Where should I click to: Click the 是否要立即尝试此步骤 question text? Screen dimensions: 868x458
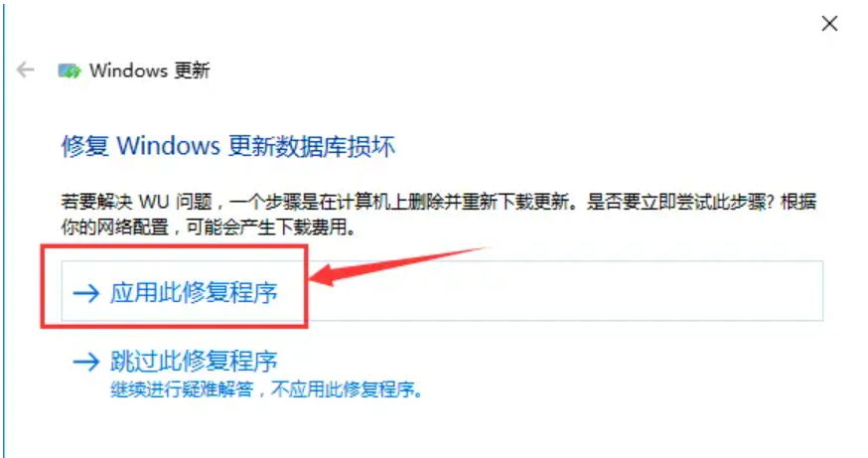click(679, 202)
